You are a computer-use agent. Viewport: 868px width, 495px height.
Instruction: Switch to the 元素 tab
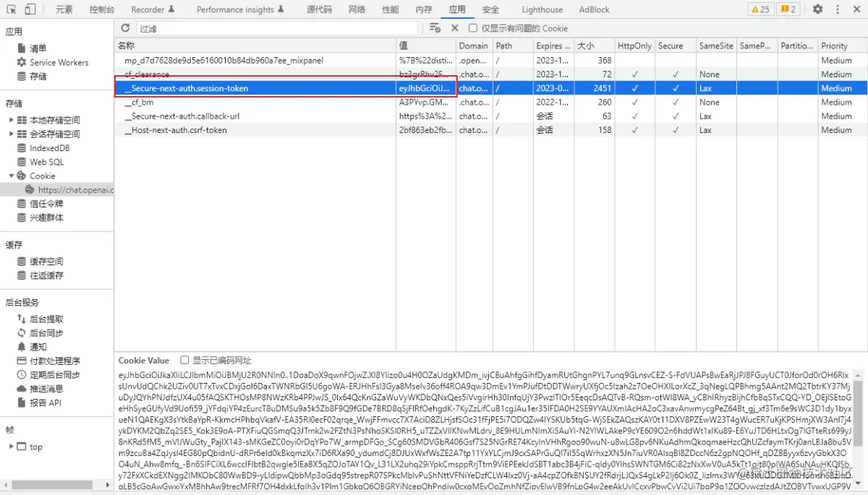64,9
